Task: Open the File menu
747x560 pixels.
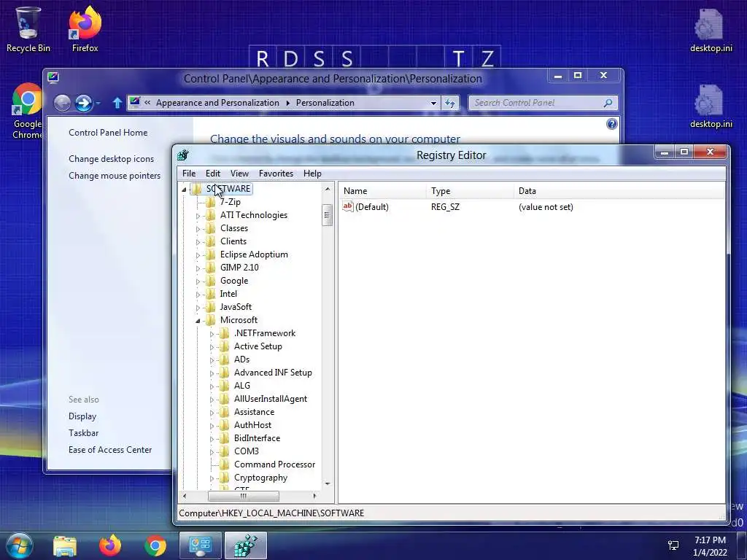Action: point(189,174)
